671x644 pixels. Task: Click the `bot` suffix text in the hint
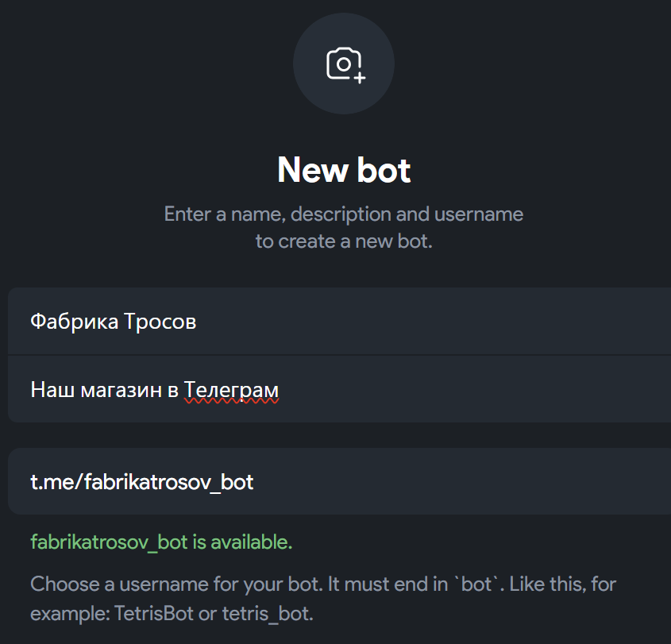pyautogui.click(x=476, y=585)
